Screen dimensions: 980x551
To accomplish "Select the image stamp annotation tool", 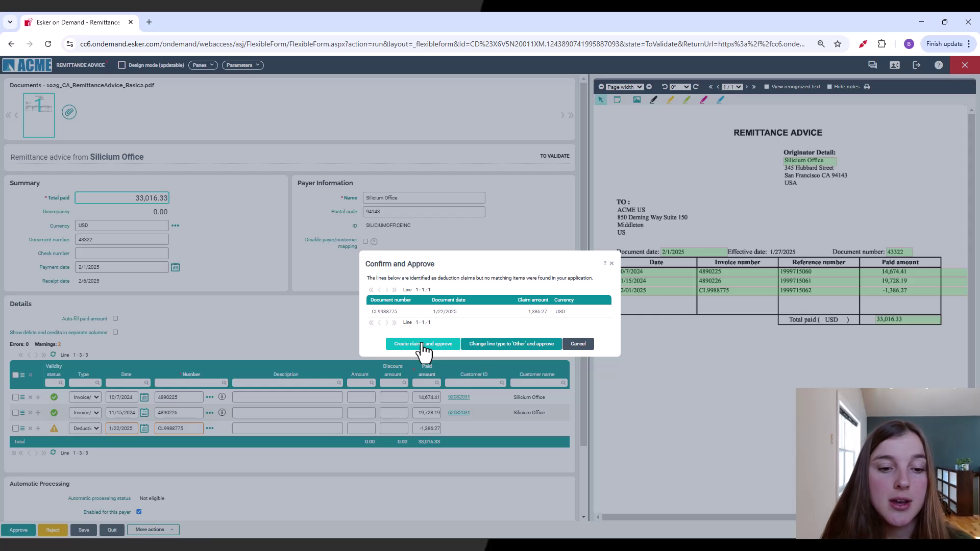I will (x=637, y=100).
